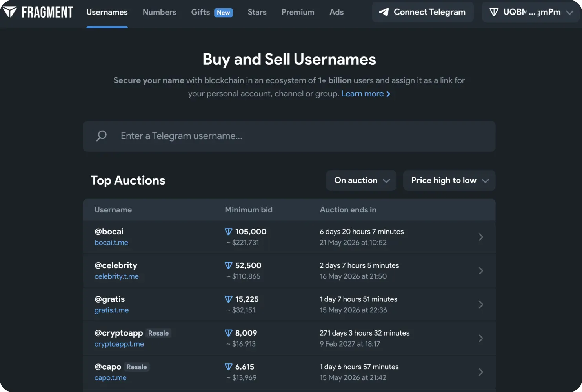The width and height of the screenshot is (582, 392).
Task: Click the Fragment logo
Action: 38,12
